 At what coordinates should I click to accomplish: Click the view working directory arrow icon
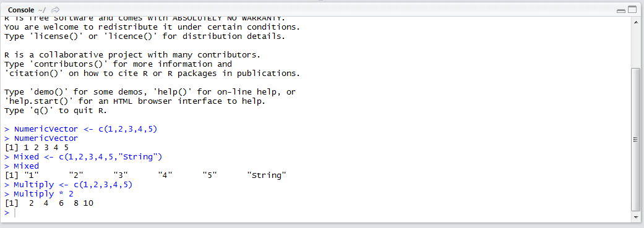tap(56, 9)
